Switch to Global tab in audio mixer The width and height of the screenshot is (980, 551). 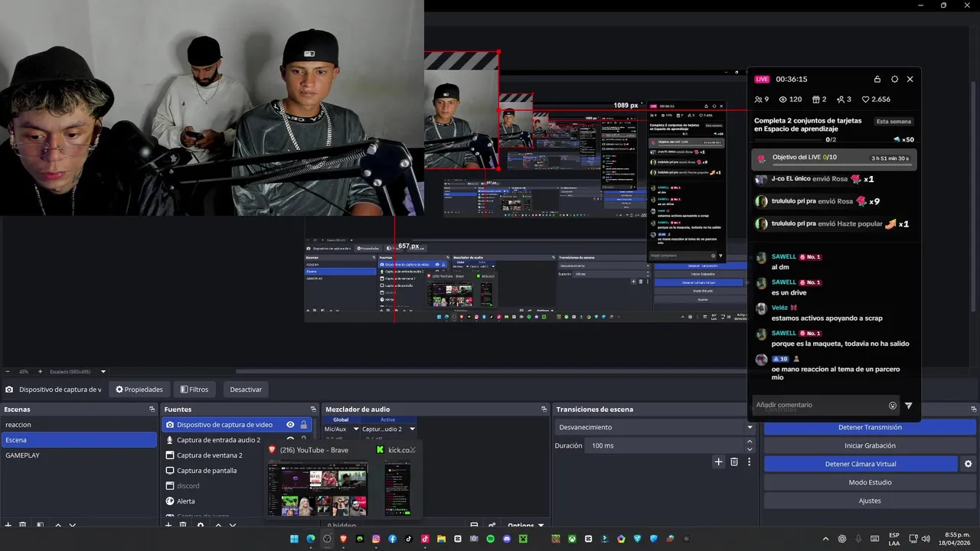[341, 419]
